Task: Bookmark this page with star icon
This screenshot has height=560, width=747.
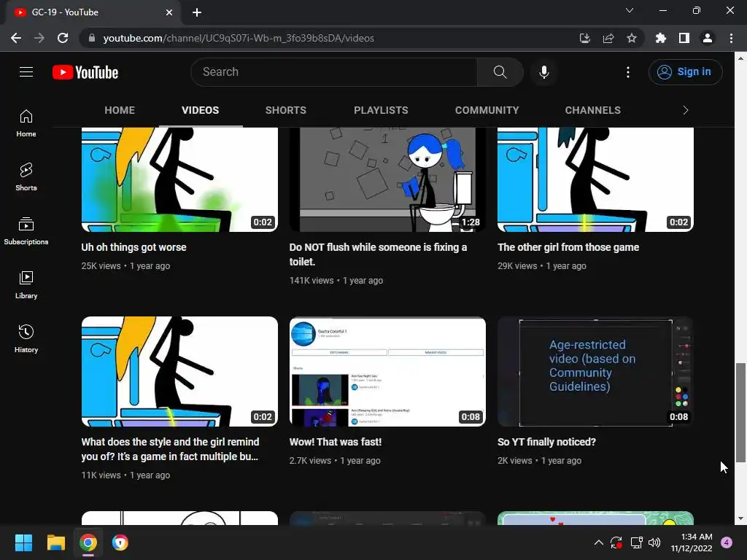Action: click(632, 38)
